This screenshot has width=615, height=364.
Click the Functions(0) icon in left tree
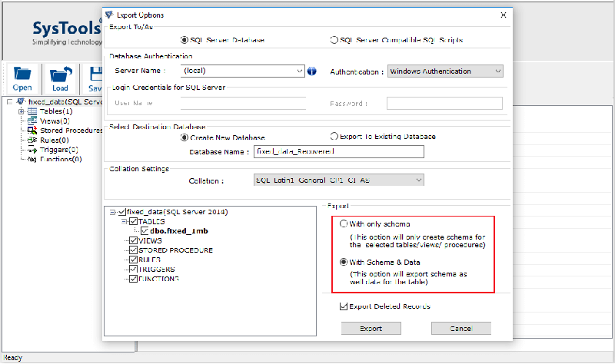click(x=32, y=159)
